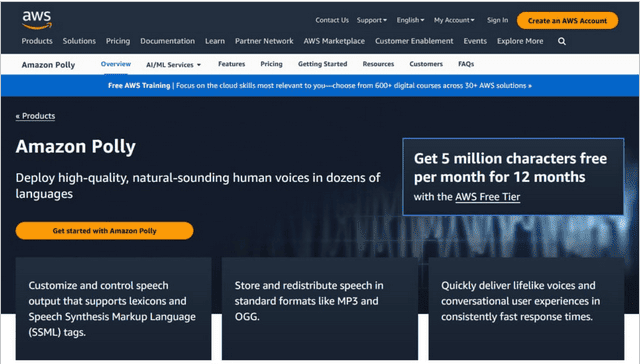
Task: Open the Learn menu
Action: coord(215,41)
